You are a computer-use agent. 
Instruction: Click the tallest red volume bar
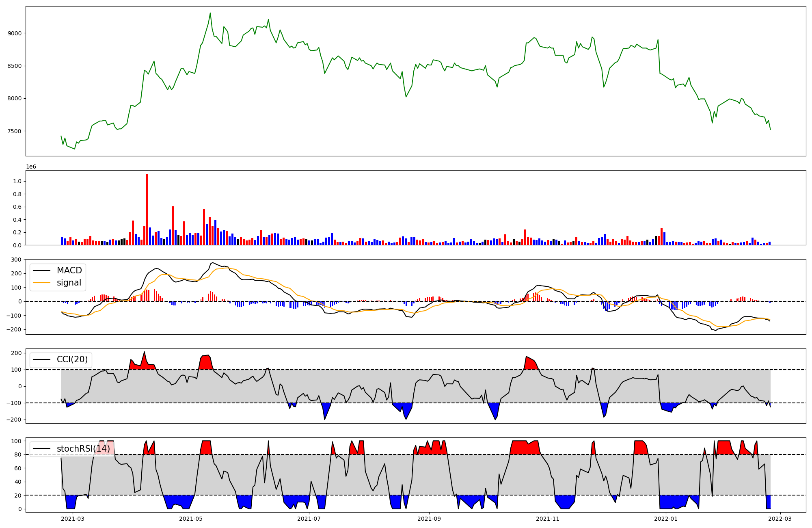click(x=147, y=209)
